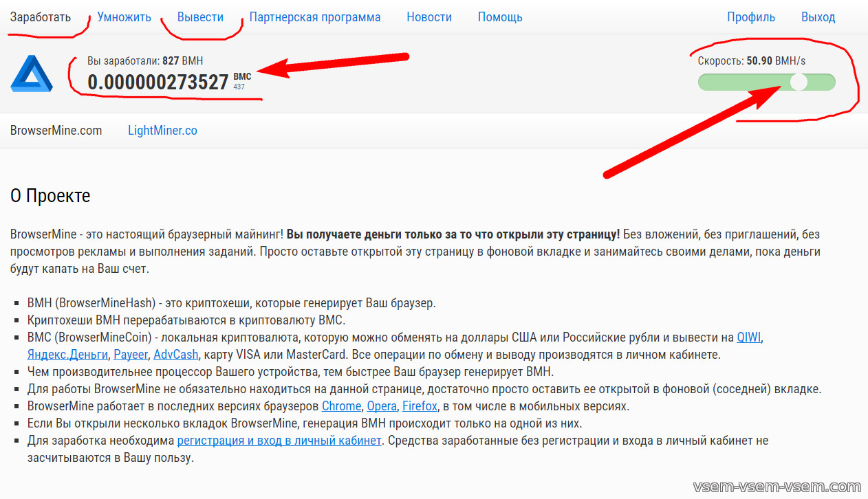
Task: Open the Firefox browser link
Action: tap(420, 406)
